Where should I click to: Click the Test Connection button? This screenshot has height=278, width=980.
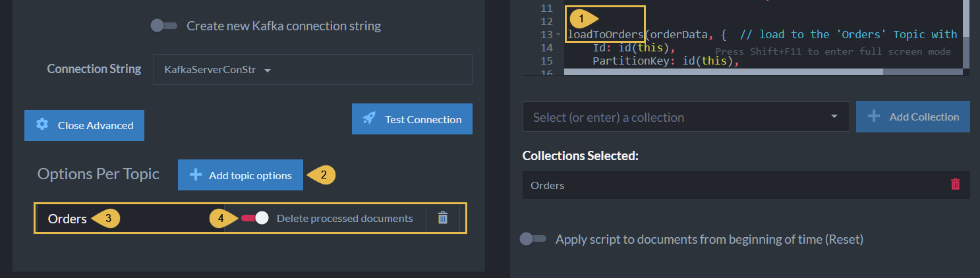pos(412,119)
